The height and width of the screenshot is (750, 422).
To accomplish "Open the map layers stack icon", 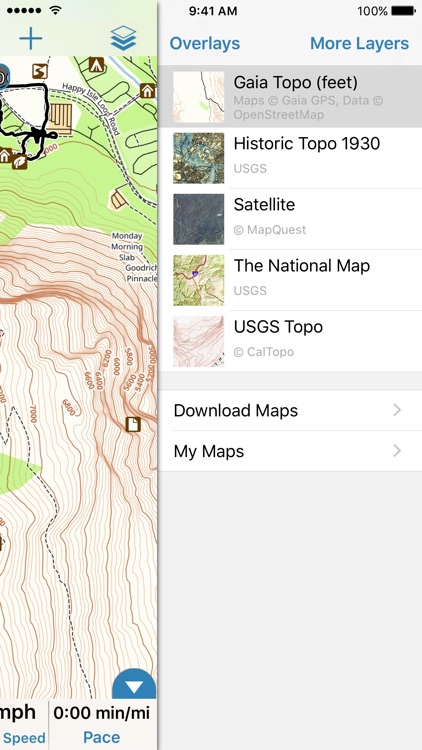I will [123, 38].
